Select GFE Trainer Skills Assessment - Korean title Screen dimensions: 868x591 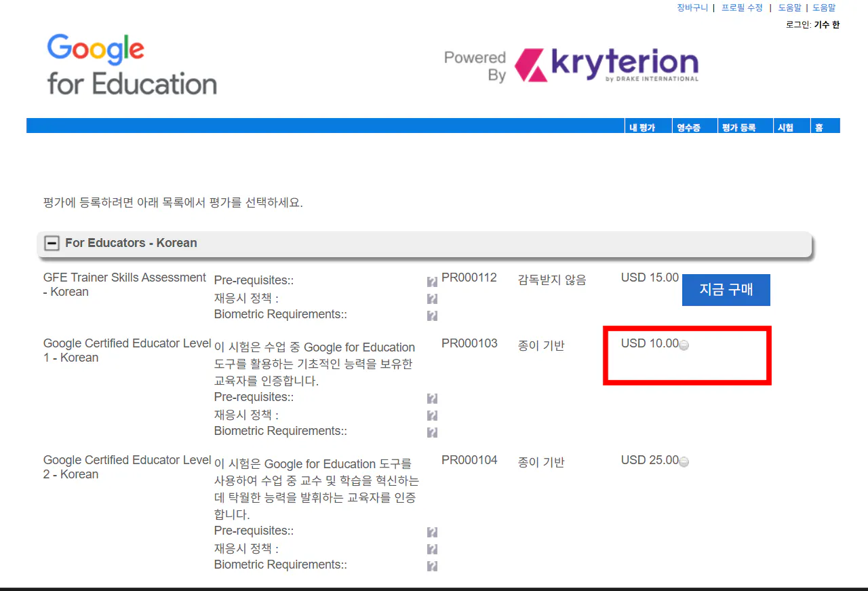click(125, 284)
